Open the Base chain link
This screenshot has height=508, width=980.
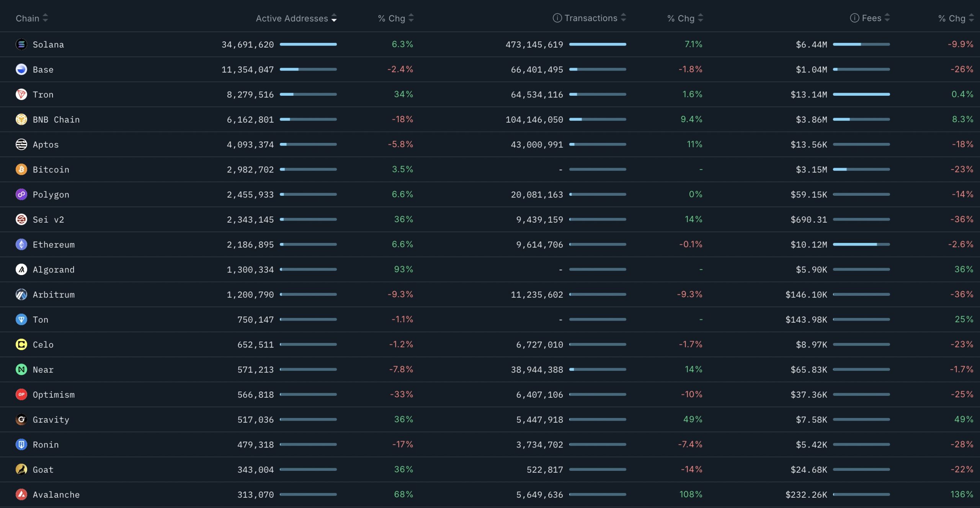click(x=43, y=70)
